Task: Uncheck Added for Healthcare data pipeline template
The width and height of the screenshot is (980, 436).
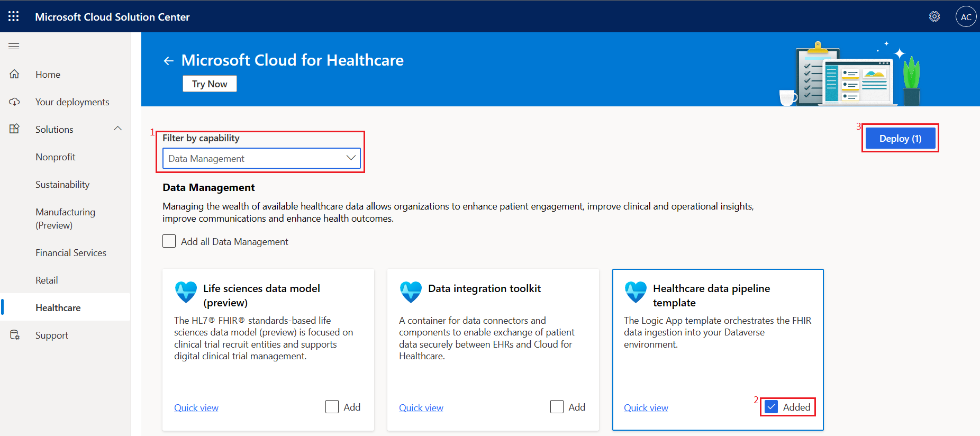Action: click(x=772, y=407)
